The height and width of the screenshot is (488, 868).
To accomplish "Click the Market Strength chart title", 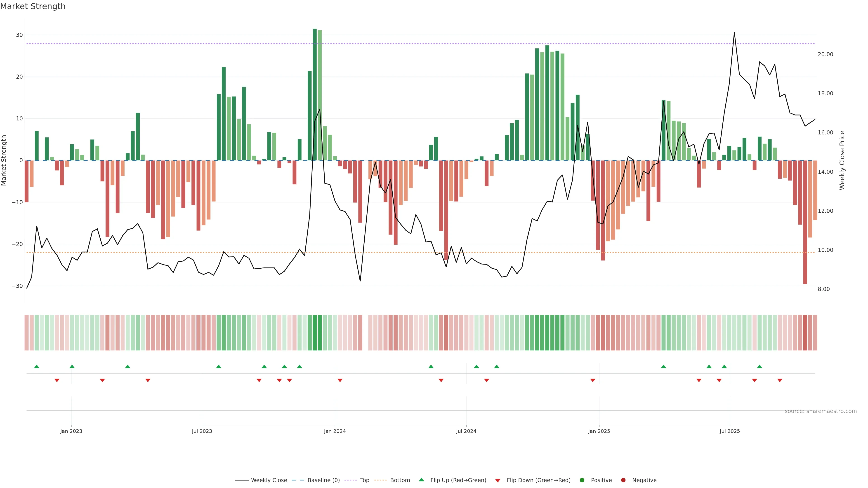I will [x=33, y=6].
